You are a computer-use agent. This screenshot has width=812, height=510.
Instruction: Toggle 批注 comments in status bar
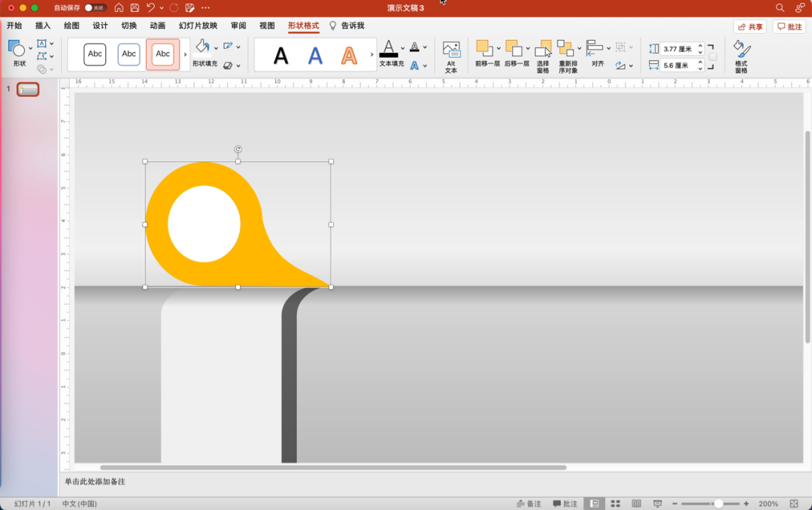pyautogui.click(x=565, y=504)
